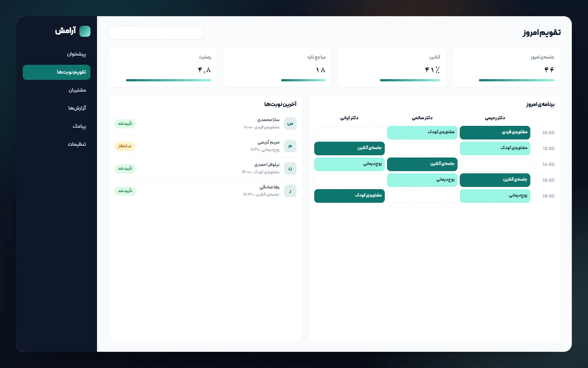Click the دکتر صالحی column header
Screen dimensions: 588x368
tap(422, 118)
